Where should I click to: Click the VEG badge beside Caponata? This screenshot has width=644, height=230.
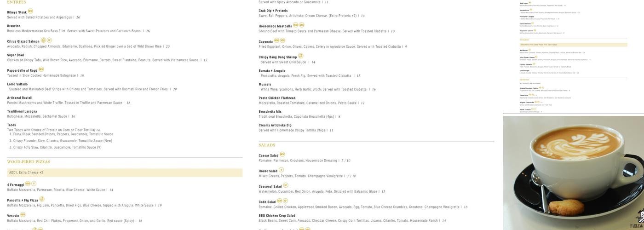(282, 40)
